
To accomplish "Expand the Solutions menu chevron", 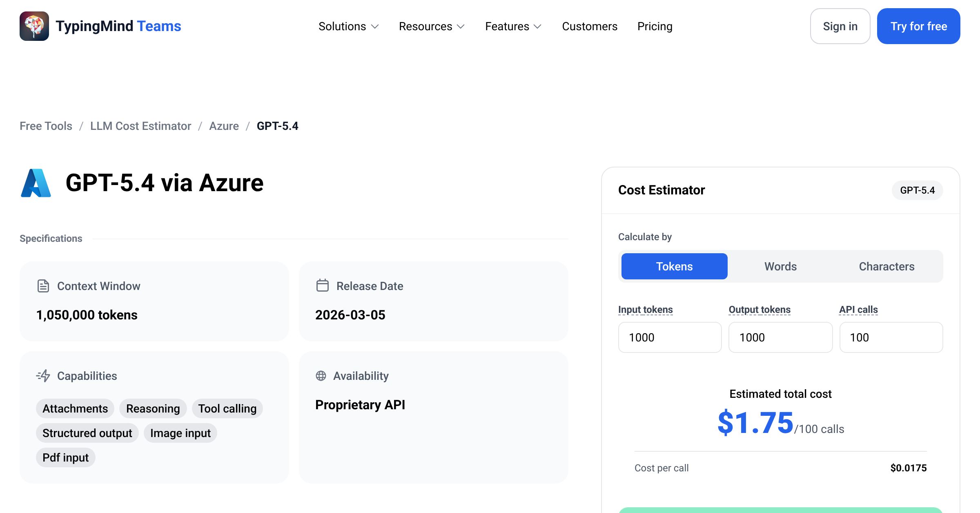I will [x=375, y=27].
